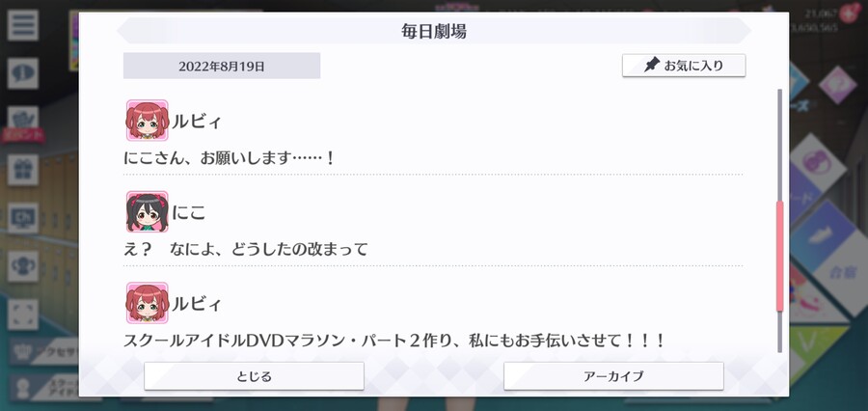Open the trophy goals icon
This screenshot has height=411, width=868.
coord(23,266)
